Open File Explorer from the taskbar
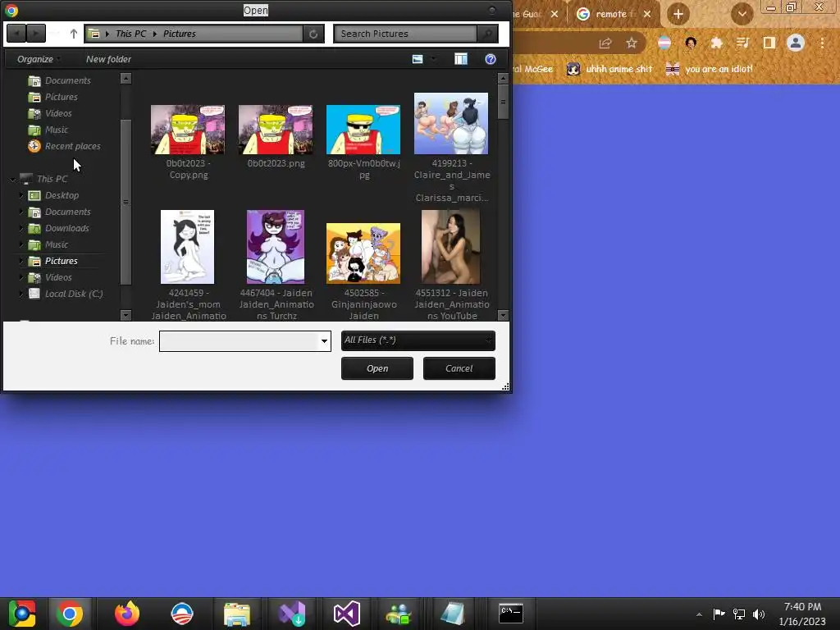The height and width of the screenshot is (630, 840). click(237, 614)
